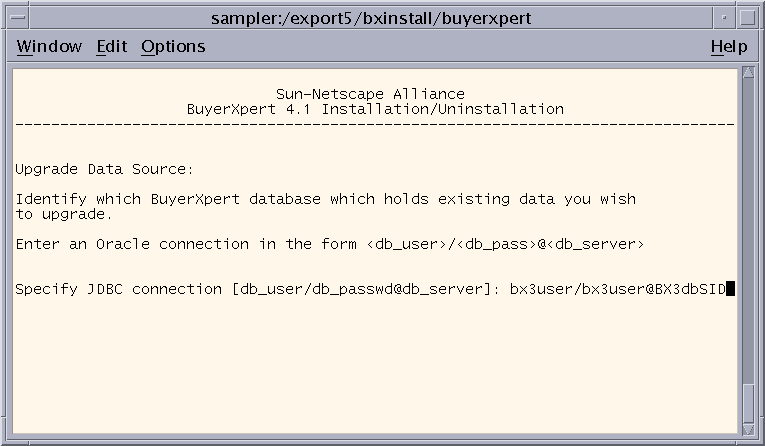
Task: Open the Edit menu
Action: click(112, 46)
